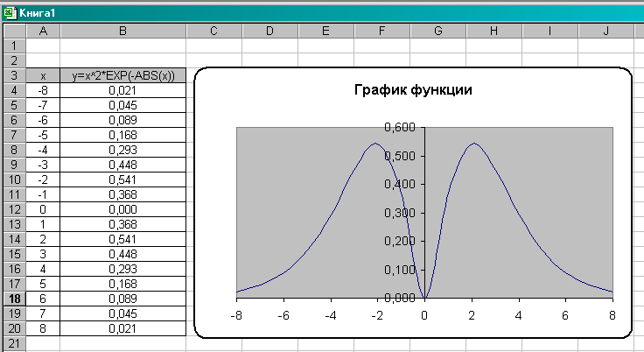Click cell A3 containing x
644x352 pixels.
point(43,75)
